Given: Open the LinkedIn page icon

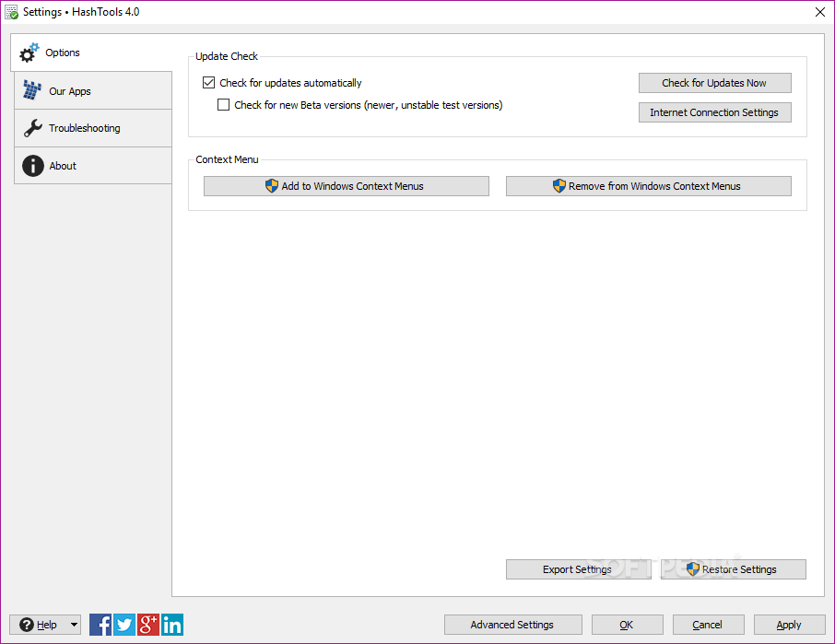Looking at the screenshot, I should 172,625.
